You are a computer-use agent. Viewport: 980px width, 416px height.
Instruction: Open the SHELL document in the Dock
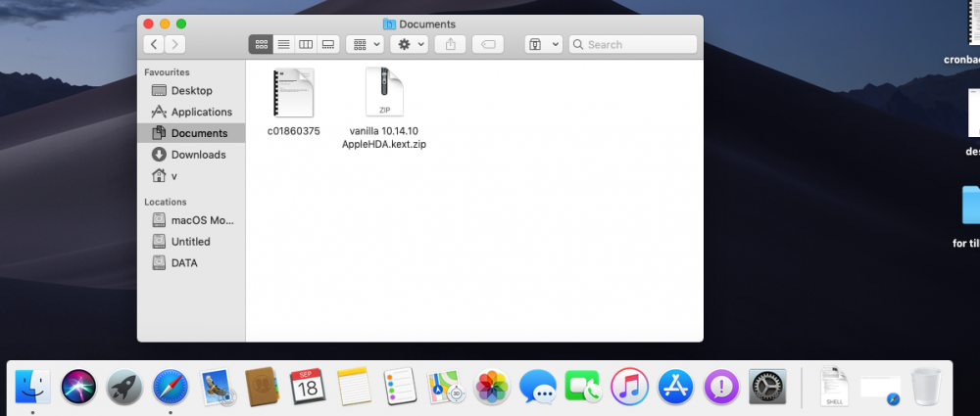pos(834,387)
